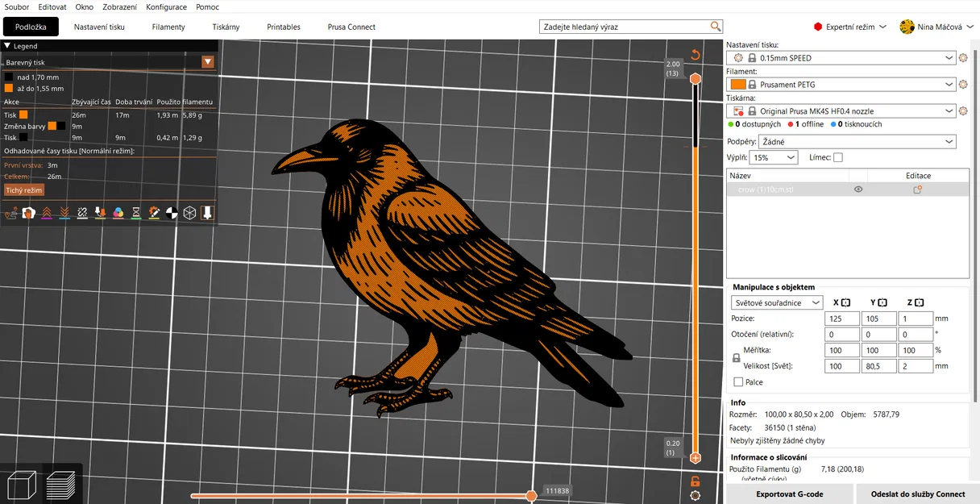980x504 pixels.
Task: Click position X field with 125
Action: pos(842,319)
